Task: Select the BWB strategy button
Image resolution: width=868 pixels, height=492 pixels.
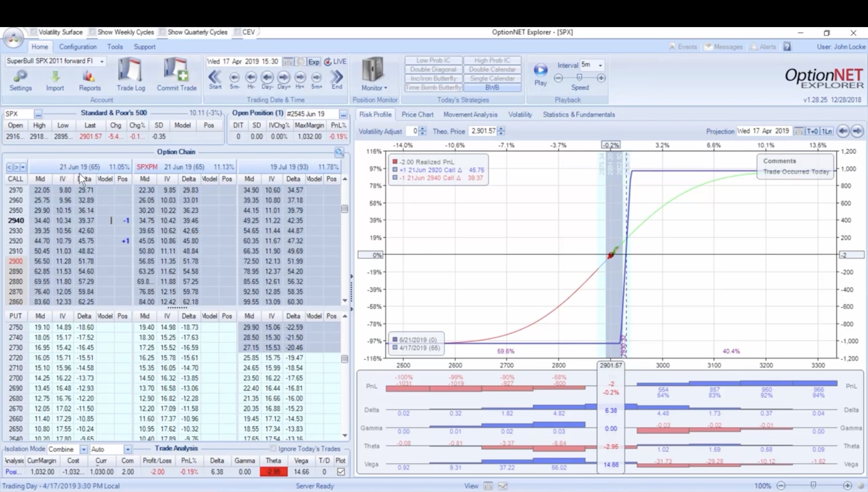Action: point(492,88)
